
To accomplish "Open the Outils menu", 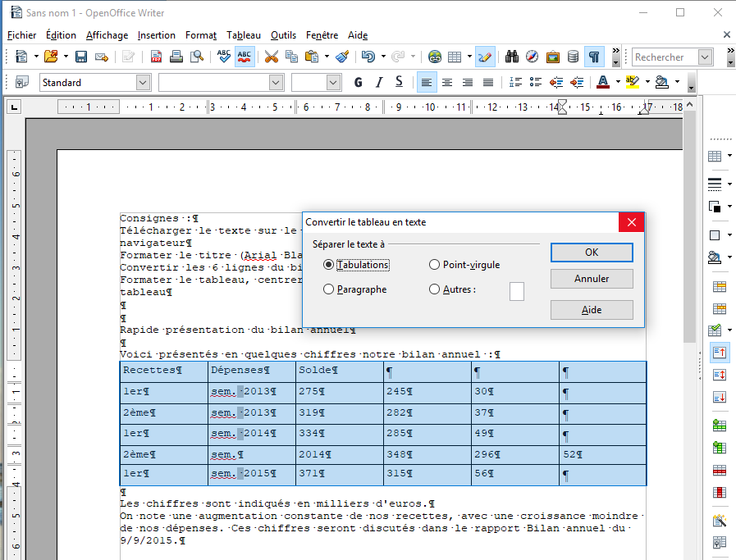I will 283,35.
